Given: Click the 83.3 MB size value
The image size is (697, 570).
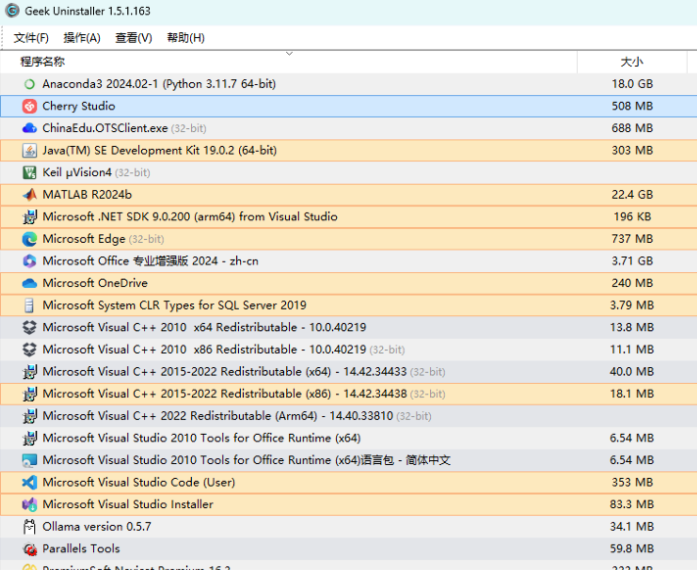Looking at the screenshot, I should click(632, 505).
